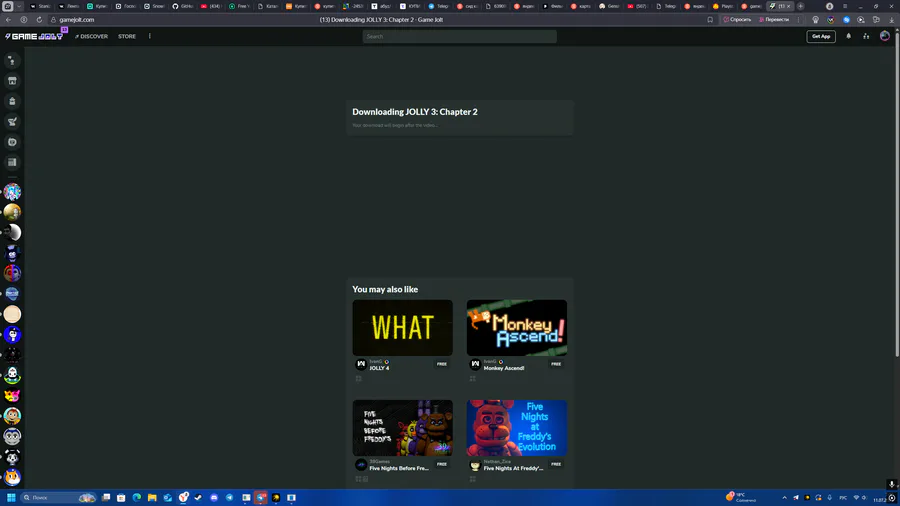
Task: Close the active Game Jolt tab
Action: point(788,6)
